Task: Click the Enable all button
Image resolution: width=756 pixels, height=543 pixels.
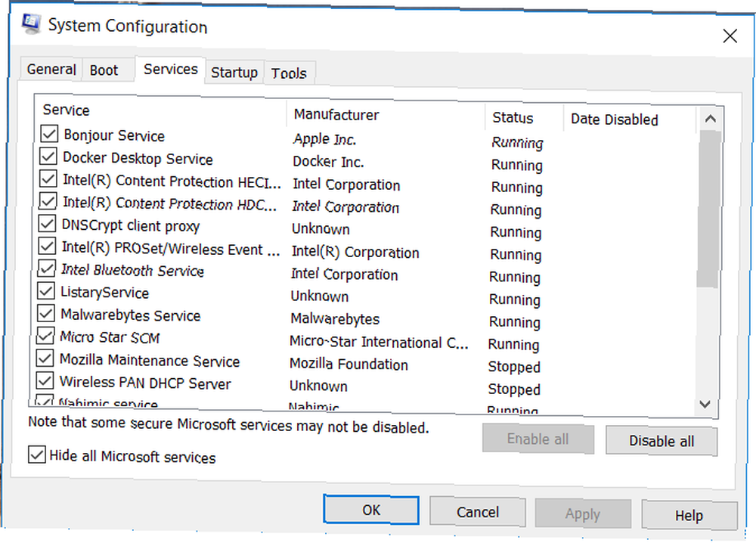Action: pos(538,439)
